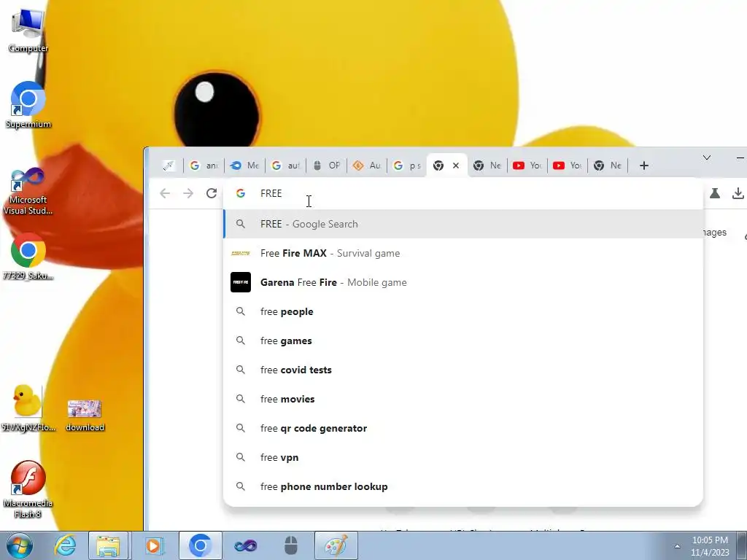
Task: Select 'free phone number lookup' suggestion
Action: (x=463, y=486)
